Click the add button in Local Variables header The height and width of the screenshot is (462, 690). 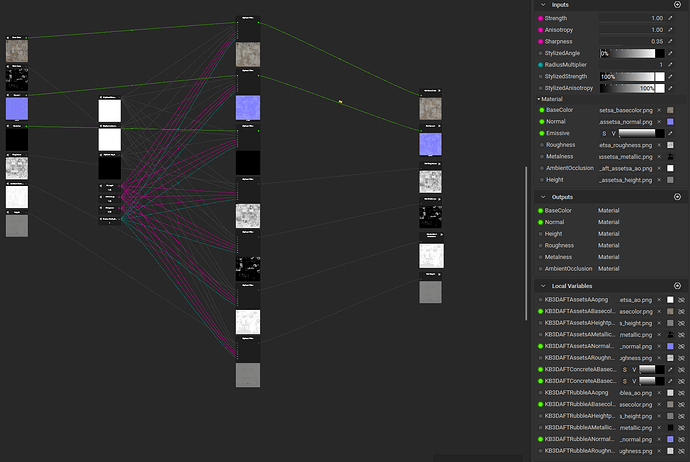pyautogui.click(x=677, y=286)
